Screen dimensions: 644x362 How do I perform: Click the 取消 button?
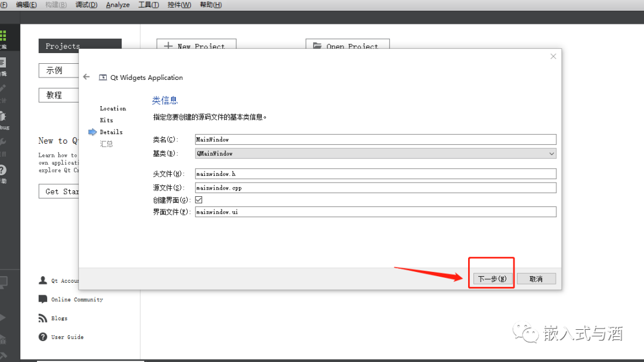536,279
